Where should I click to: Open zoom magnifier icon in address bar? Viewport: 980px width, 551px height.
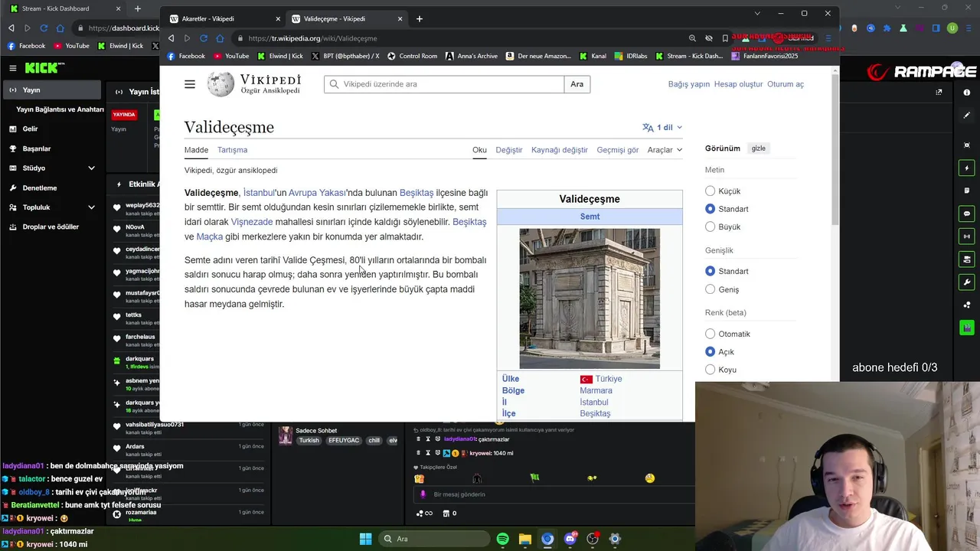tap(692, 38)
